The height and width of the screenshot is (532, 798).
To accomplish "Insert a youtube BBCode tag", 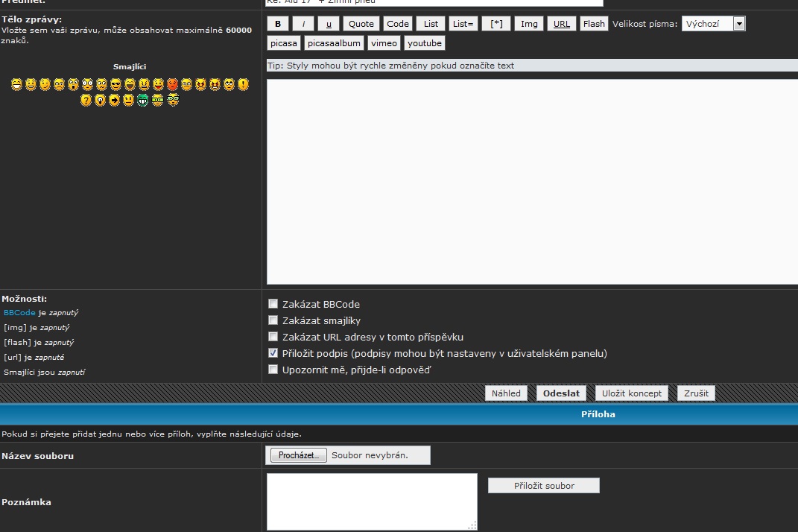I will point(424,43).
